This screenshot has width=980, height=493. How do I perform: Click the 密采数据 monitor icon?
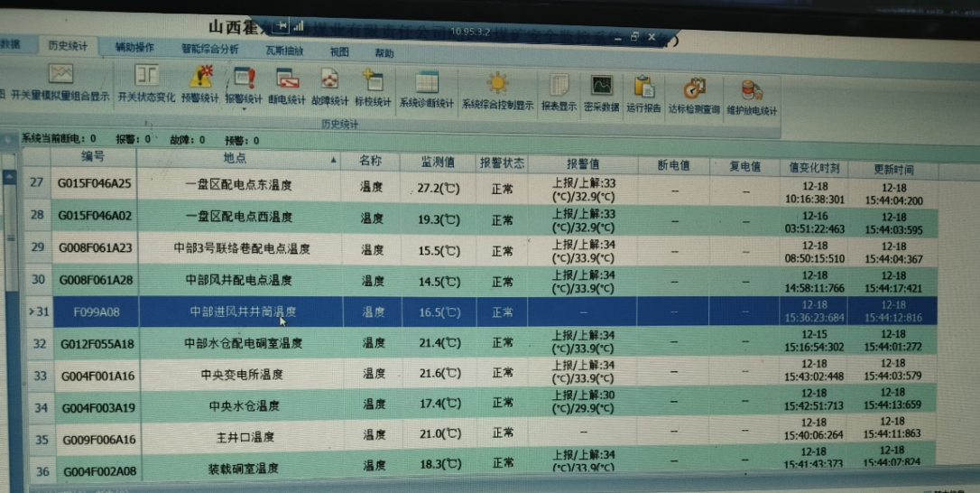click(x=601, y=87)
